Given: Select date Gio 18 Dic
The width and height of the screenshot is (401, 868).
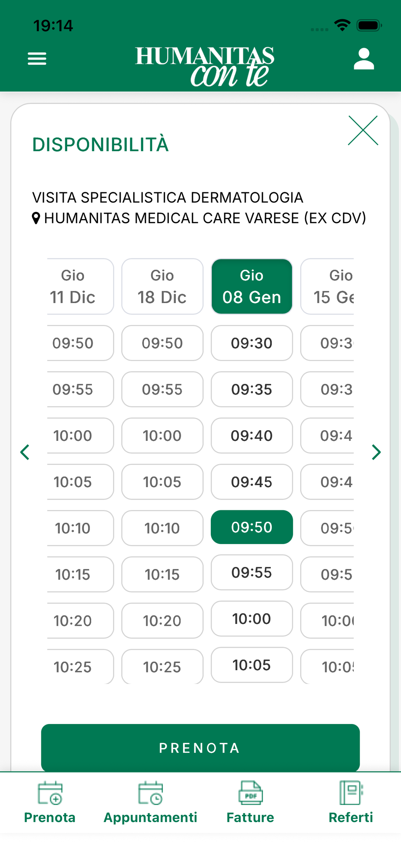Looking at the screenshot, I should click(x=162, y=287).
